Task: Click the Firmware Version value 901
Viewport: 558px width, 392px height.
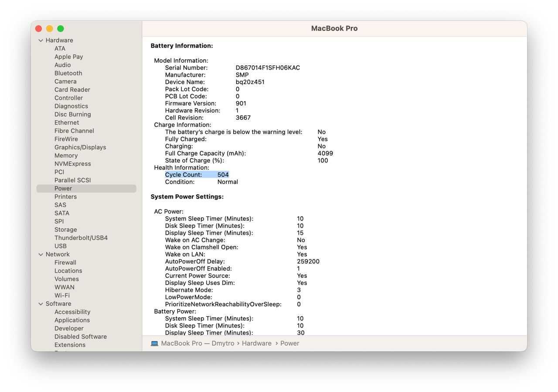Action: (241, 103)
